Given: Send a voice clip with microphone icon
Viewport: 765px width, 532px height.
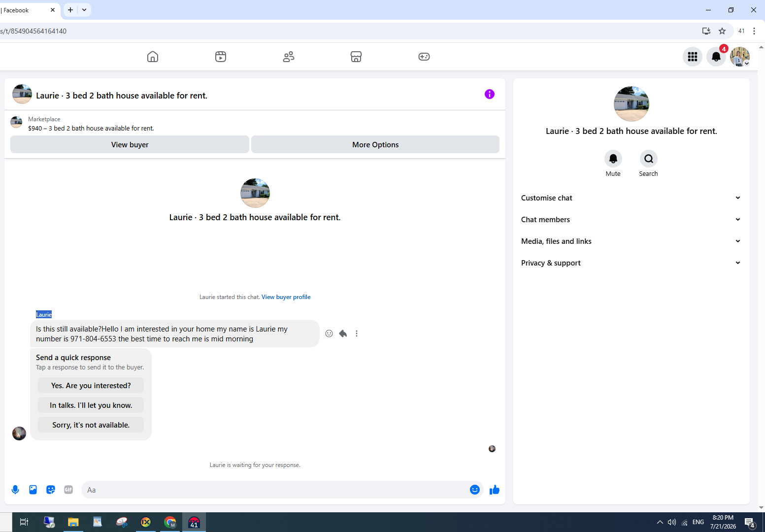Looking at the screenshot, I should (15, 490).
